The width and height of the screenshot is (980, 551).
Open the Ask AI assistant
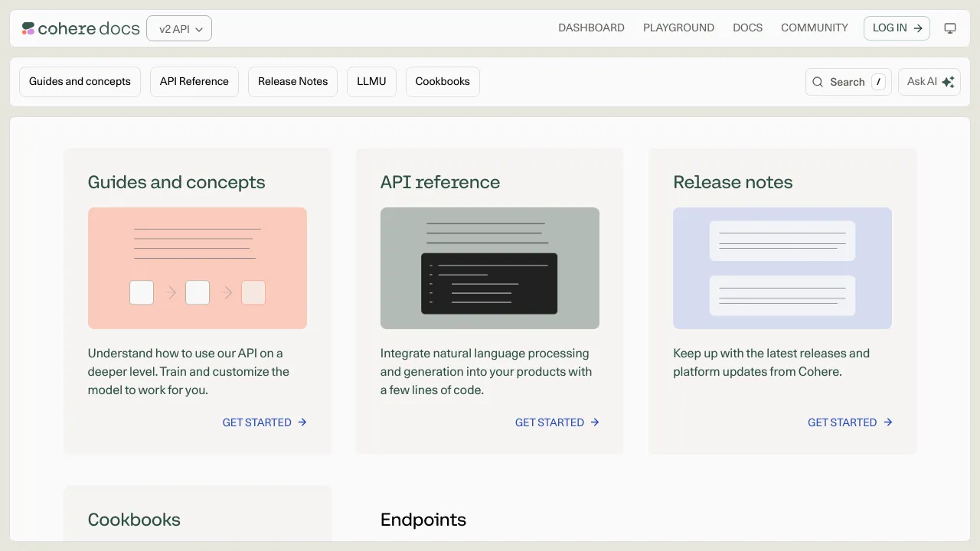pyautogui.click(x=929, y=82)
